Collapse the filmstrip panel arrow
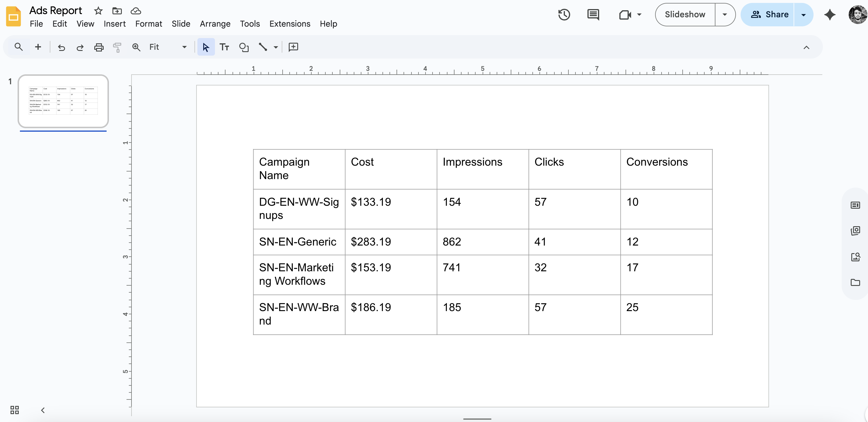The width and height of the screenshot is (868, 422). (43, 410)
